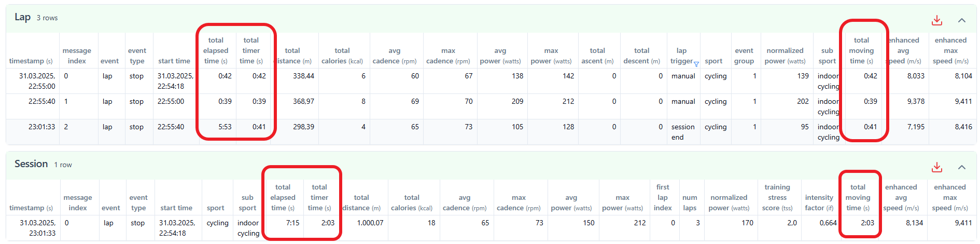980x244 pixels.
Task: Sort Lap table by avg power header
Action: [x=500, y=56]
